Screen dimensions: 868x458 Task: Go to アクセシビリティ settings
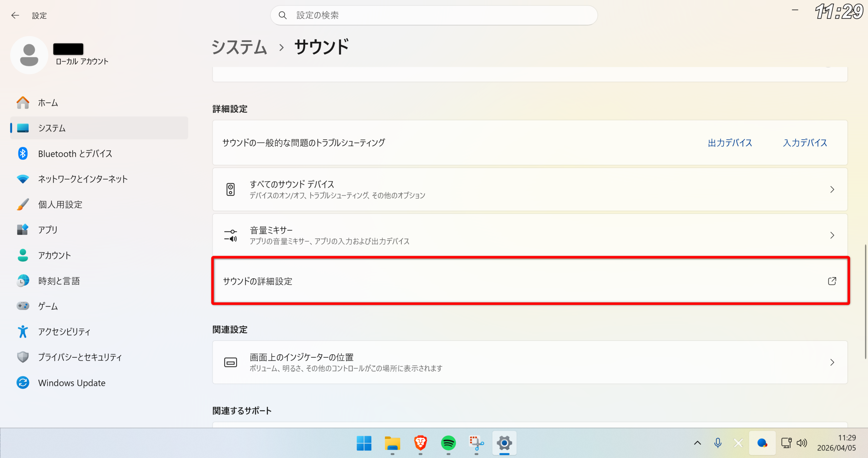coord(64,332)
